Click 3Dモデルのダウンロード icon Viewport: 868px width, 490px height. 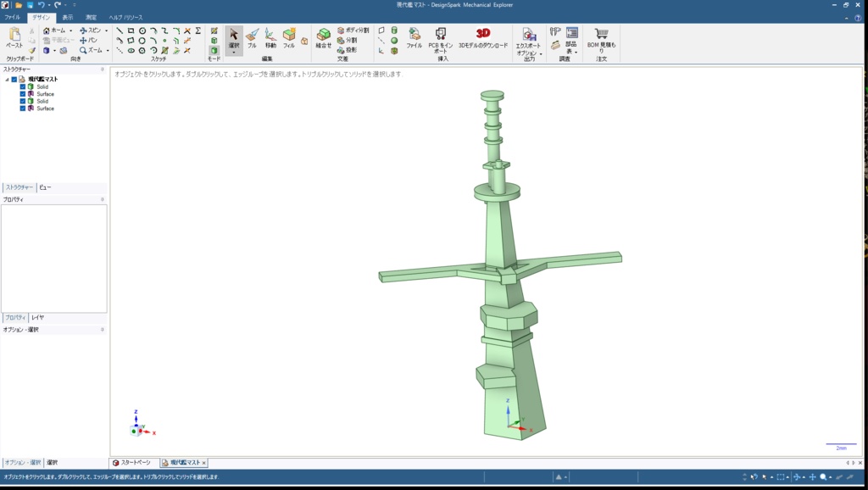tap(483, 37)
